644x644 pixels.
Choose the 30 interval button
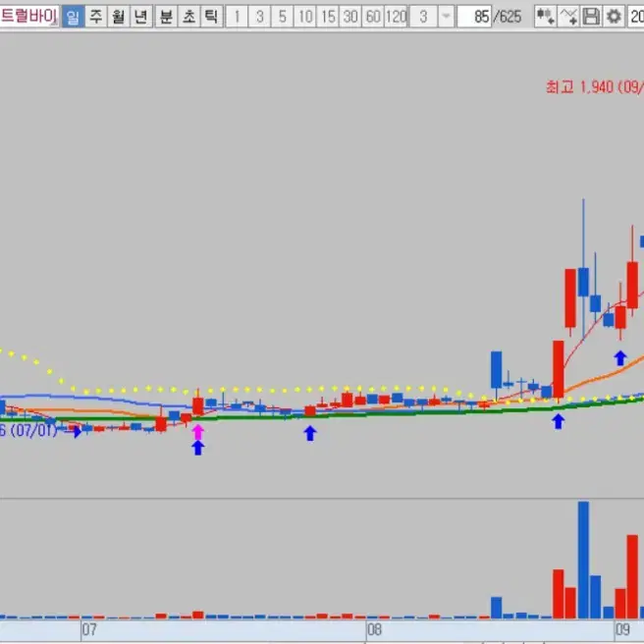350,17
